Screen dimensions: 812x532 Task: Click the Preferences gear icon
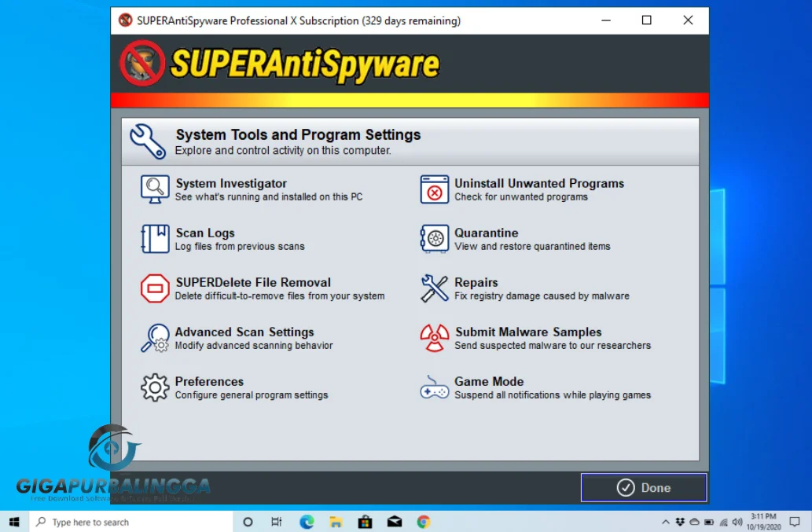click(155, 387)
